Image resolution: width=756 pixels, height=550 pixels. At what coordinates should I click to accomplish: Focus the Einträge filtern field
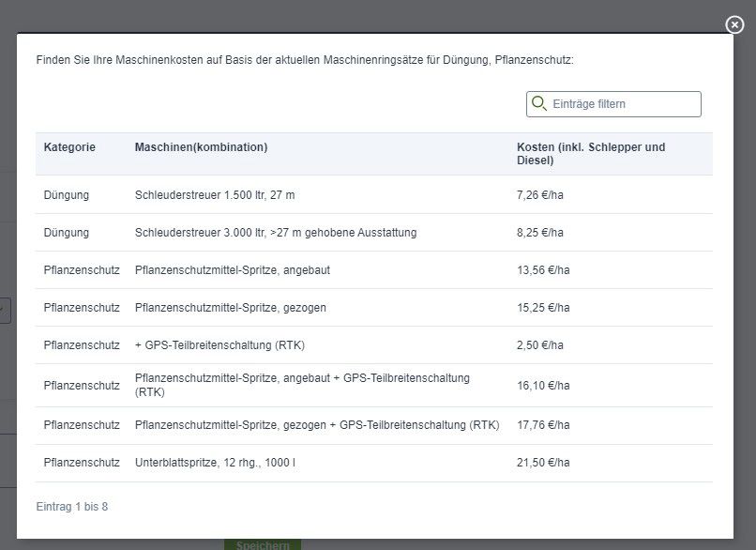point(613,104)
